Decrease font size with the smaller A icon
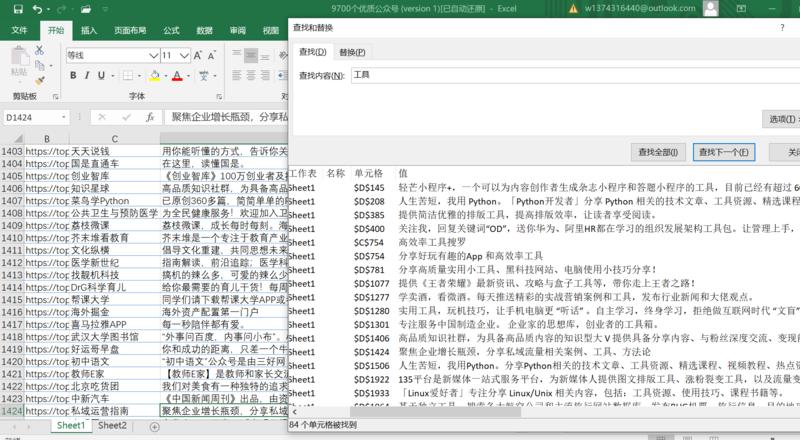 click(212, 55)
